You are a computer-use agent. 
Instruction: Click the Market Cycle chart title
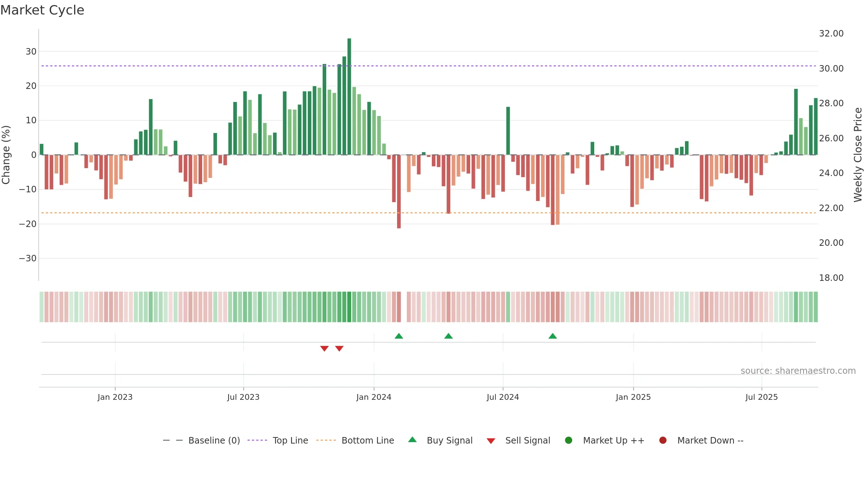(42, 10)
